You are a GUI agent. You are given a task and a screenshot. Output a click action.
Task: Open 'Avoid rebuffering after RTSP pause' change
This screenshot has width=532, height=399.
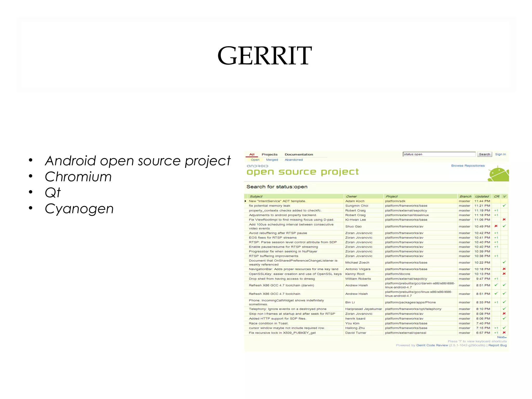(278, 233)
